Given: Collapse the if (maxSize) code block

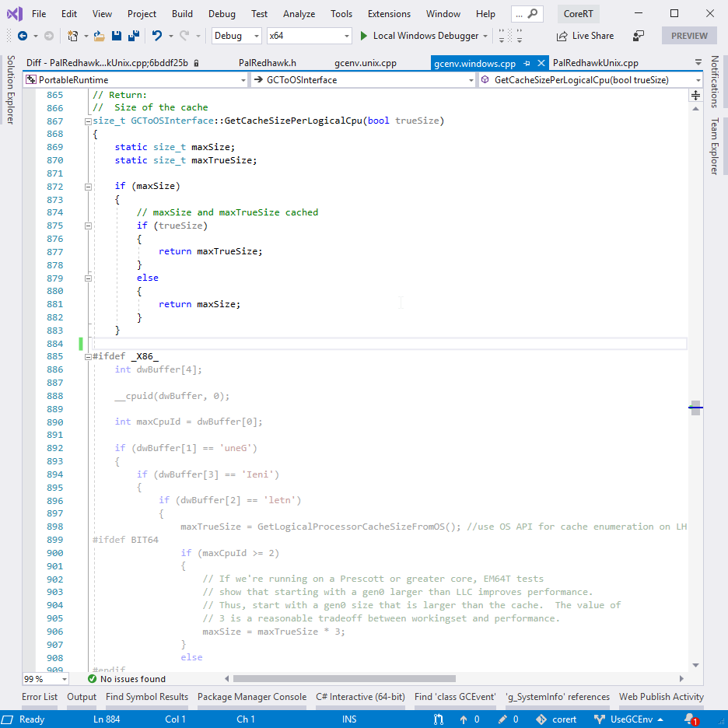Looking at the screenshot, I should 87,187.
